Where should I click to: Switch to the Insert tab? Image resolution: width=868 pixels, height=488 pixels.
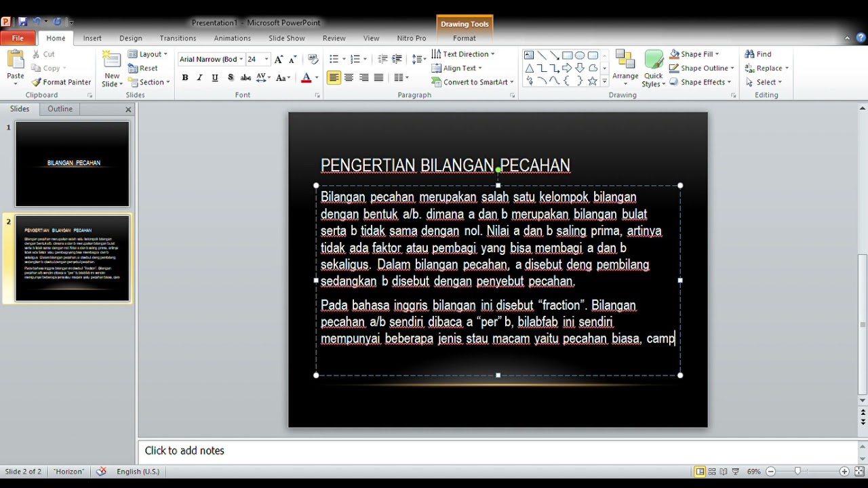pyautogui.click(x=92, y=39)
